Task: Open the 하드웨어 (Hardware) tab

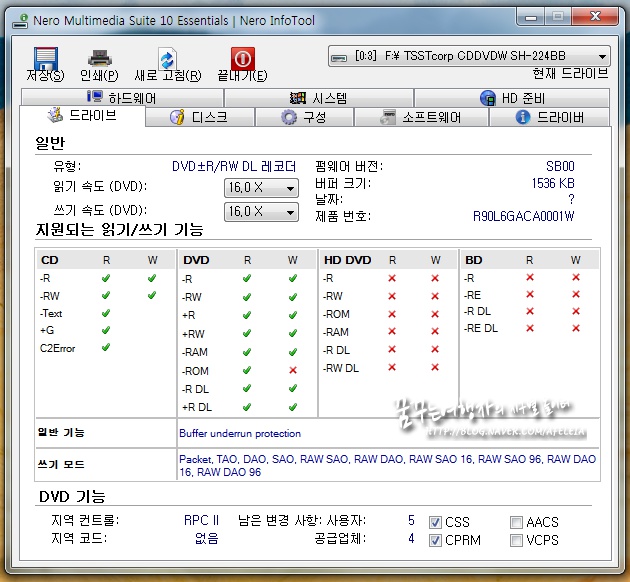Action: [x=122, y=98]
